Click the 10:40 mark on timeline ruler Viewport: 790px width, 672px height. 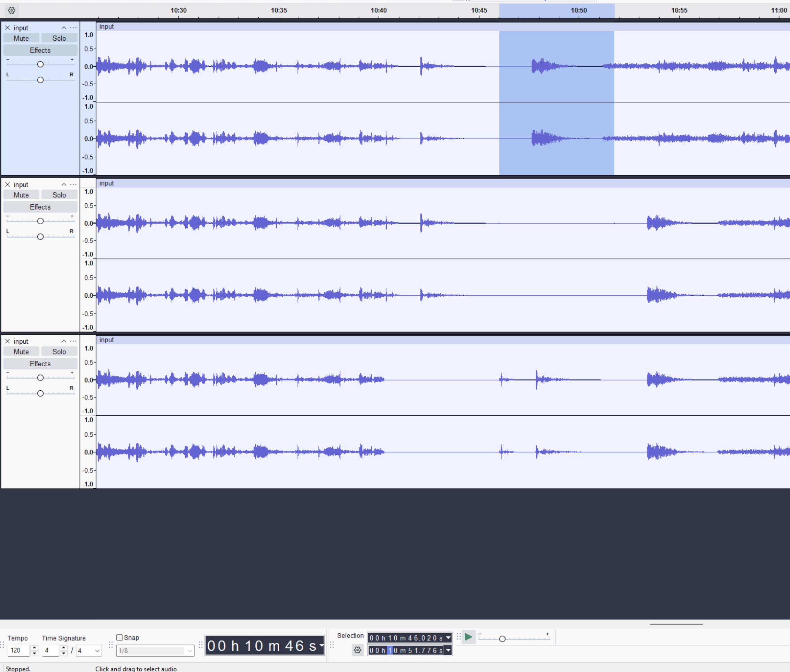pyautogui.click(x=378, y=11)
